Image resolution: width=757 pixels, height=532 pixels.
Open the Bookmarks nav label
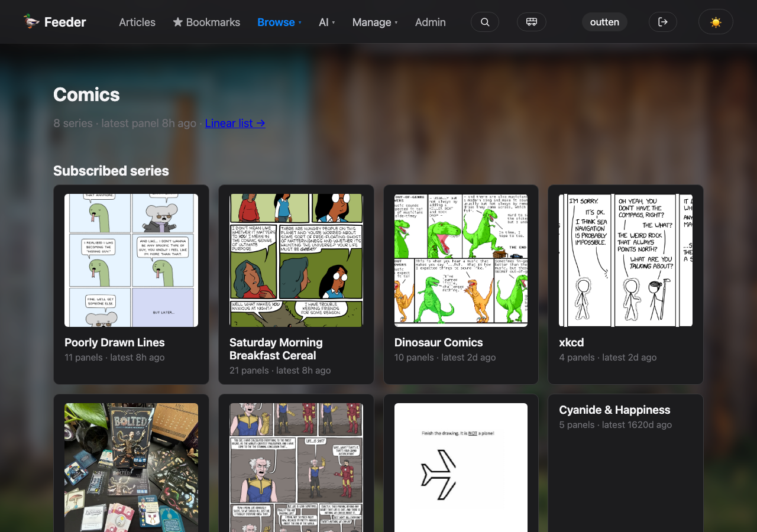click(213, 22)
